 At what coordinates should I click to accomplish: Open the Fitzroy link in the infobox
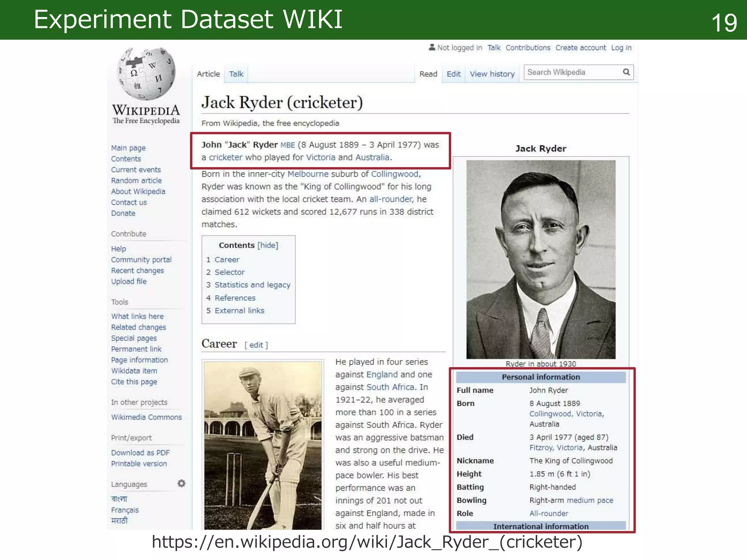click(541, 448)
